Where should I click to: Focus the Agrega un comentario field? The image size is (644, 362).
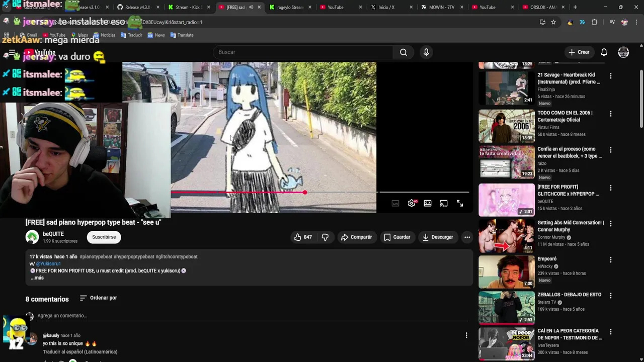(252, 316)
